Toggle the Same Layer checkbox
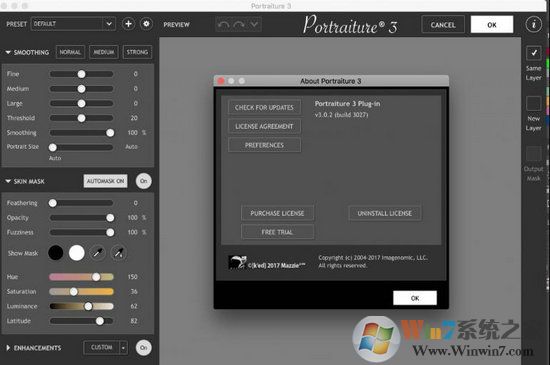 [534, 53]
